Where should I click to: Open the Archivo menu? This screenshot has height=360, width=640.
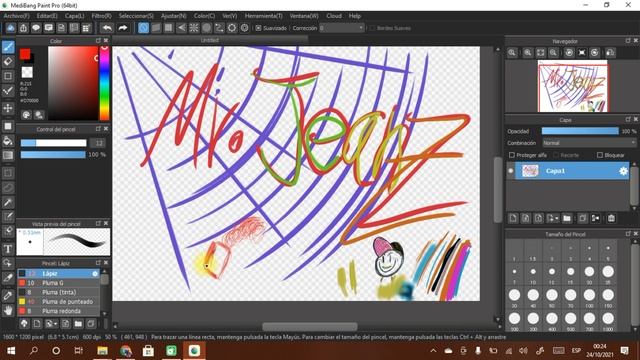tap(16, 16)
